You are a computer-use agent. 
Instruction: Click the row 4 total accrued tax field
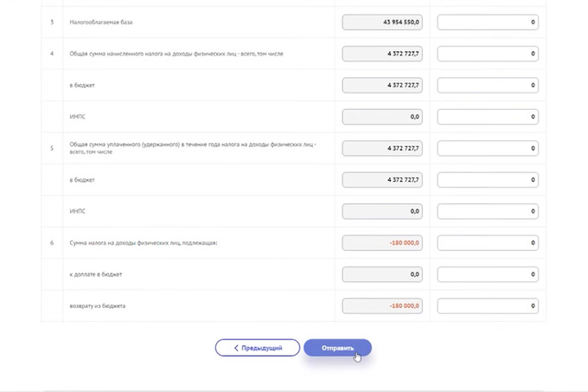point(382,54)
